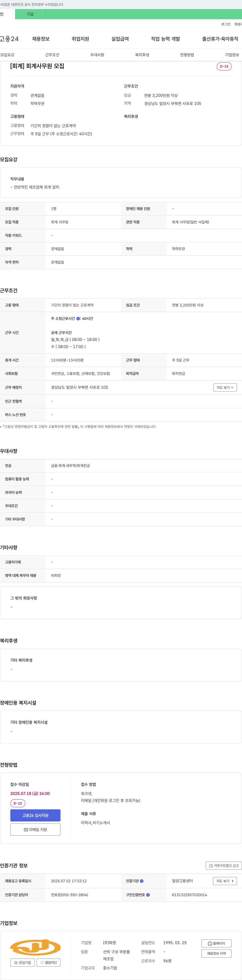Click the 주 소정근로시간 help icon
The height and width of the screenshot is (980, 242).
click(78, 319)
